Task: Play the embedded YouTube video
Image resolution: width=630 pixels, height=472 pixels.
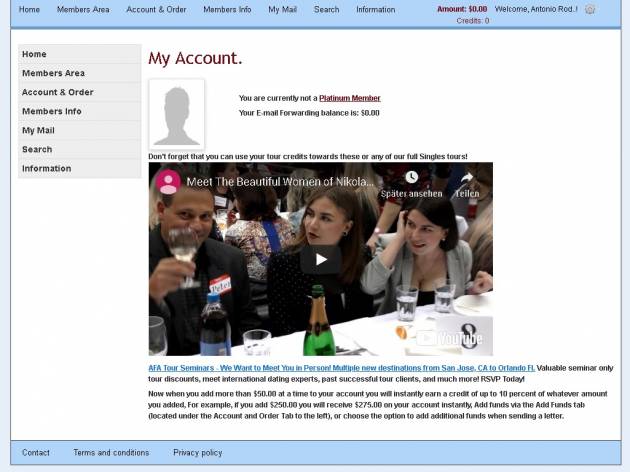Action: pyautogui.click(x=320, y=259)
